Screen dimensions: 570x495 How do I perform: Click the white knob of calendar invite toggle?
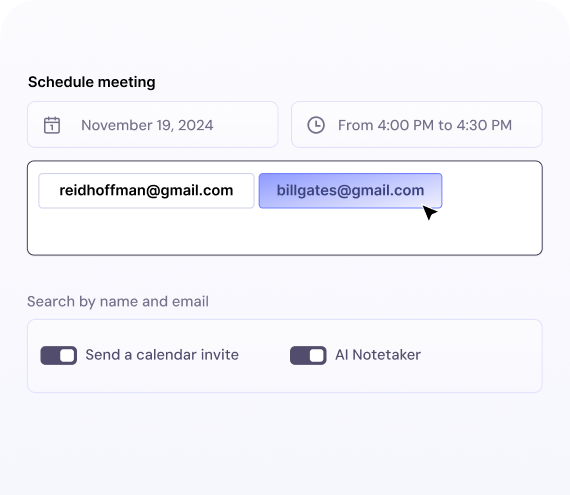(67, 355)
